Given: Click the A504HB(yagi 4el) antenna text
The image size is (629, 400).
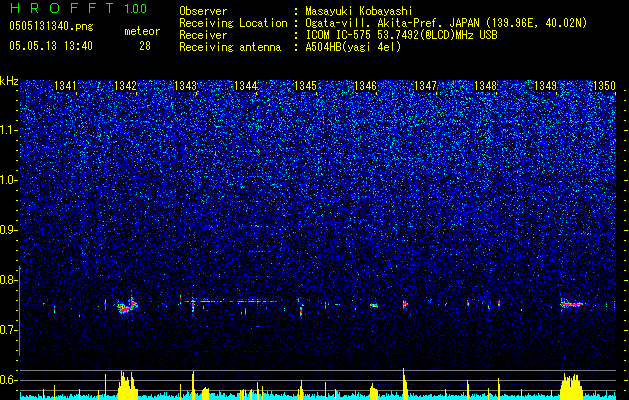Looking at the screenshot, I should tap(353, 47).
